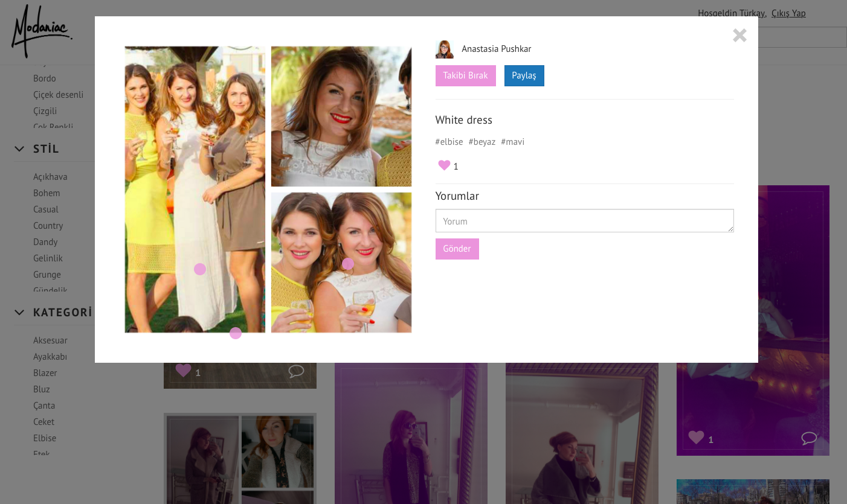Choose Bluz category
Image resolution: width=847 pixels, height=504 pixels.
(42, 389)
